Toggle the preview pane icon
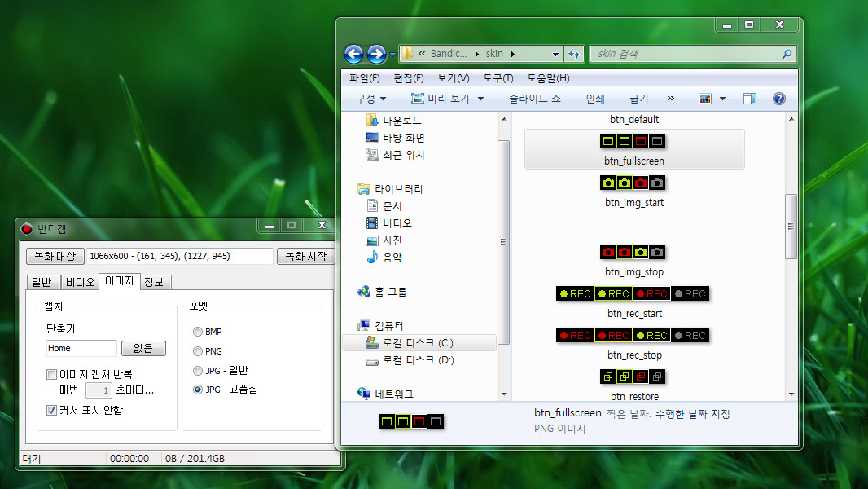The width and height of the screenshot is (868, 489). point(750,99)
